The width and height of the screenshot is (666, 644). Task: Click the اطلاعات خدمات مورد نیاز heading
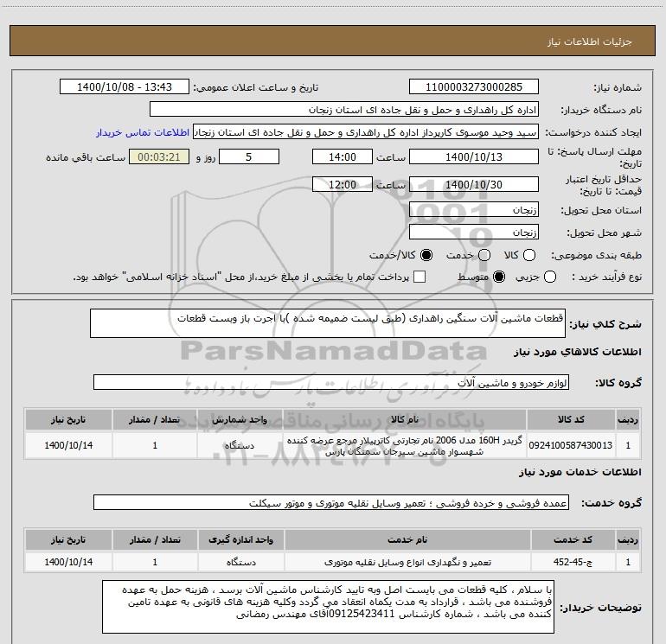click(x=580, y=472)
